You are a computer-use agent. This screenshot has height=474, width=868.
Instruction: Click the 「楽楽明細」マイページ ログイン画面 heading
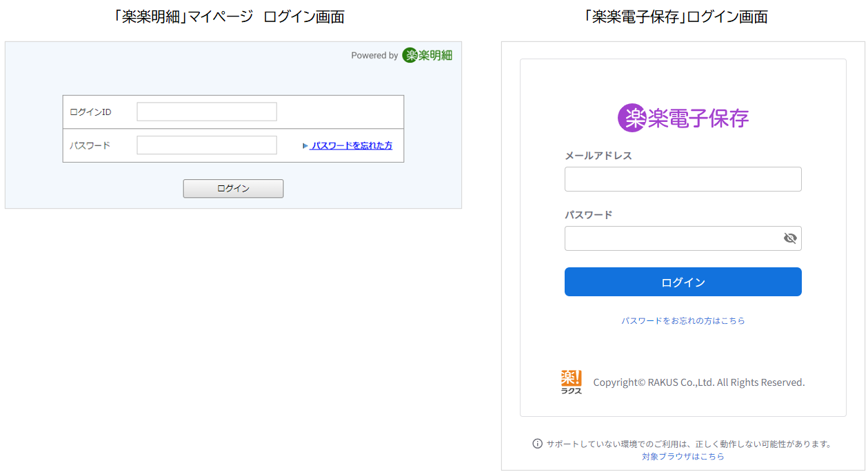[x=230, y=17]
